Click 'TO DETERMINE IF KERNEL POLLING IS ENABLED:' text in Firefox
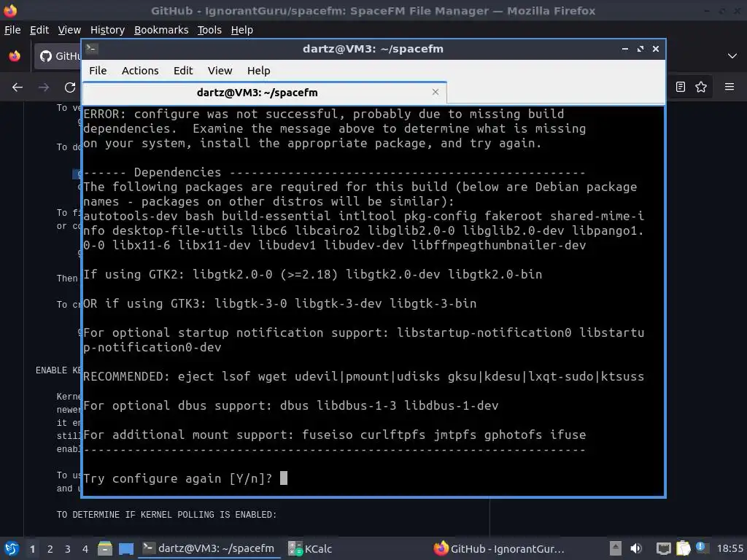Image resolution: width=747 pixels, height=560 pixels. (x=167, y=515)
